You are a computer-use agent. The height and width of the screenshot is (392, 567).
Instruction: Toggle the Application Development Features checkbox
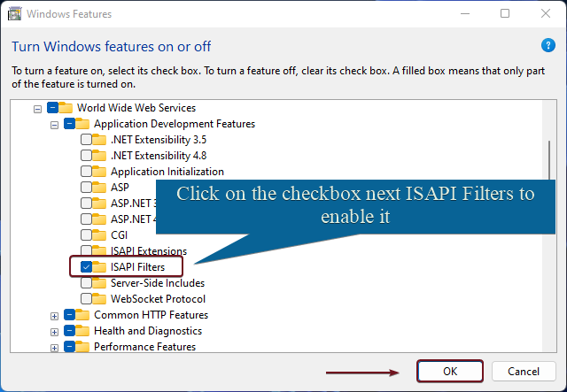click(x=69, y=124)
